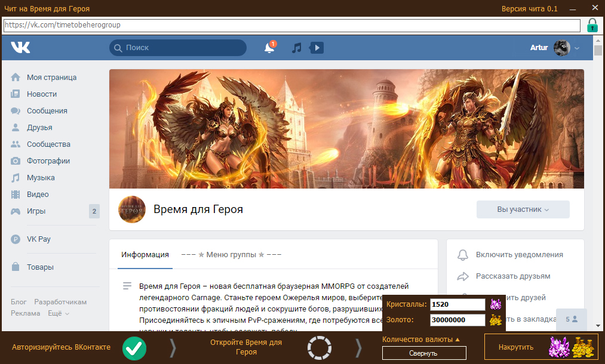Screen dimensions: 605x364
Task: Click the Свернуть button
Action: 423,353
